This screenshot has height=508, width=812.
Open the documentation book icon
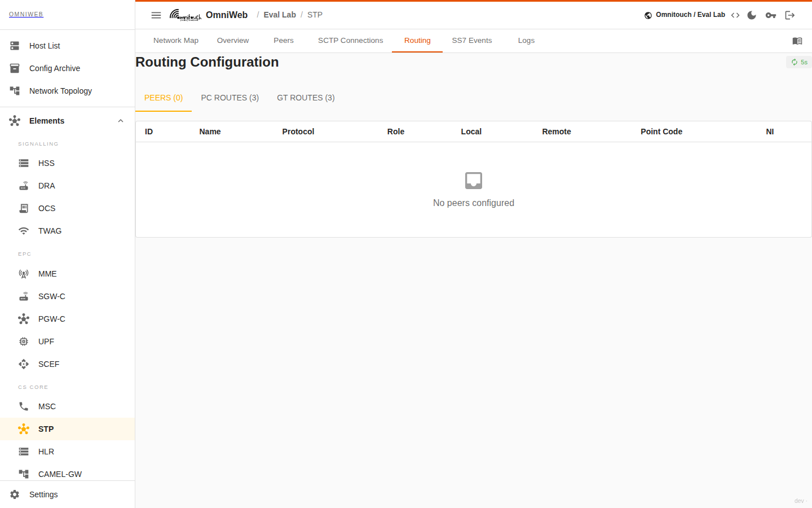[x=797, y=41]
